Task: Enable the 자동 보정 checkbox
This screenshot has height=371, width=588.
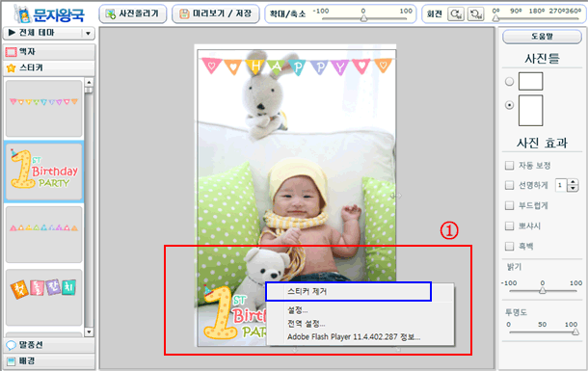Action: click(x=509, y=166)
